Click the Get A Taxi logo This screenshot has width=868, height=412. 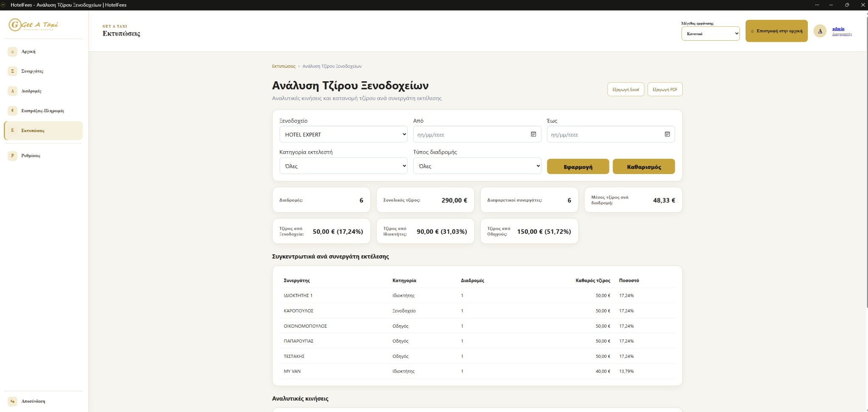33,25
